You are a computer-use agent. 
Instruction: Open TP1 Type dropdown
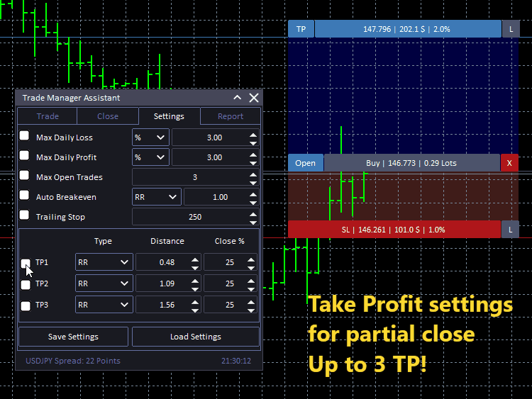coord(104,262)
